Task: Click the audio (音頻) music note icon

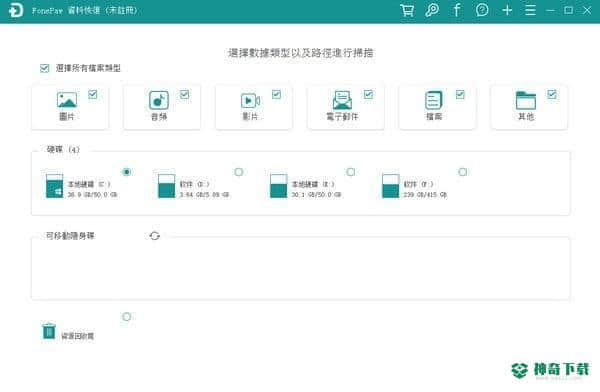Action: (x=158, y=100)
